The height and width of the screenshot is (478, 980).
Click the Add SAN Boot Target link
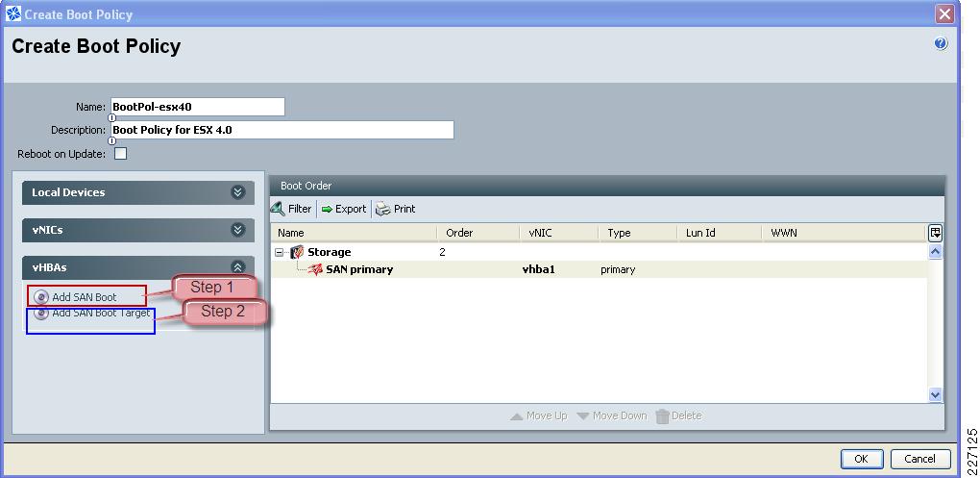101,313
